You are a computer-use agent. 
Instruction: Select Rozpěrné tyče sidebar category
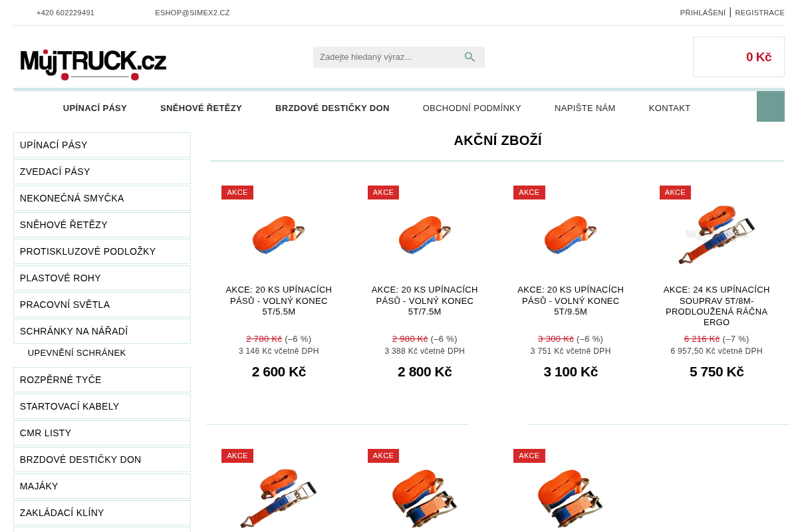pyautogui.click(x=102, y=380)
